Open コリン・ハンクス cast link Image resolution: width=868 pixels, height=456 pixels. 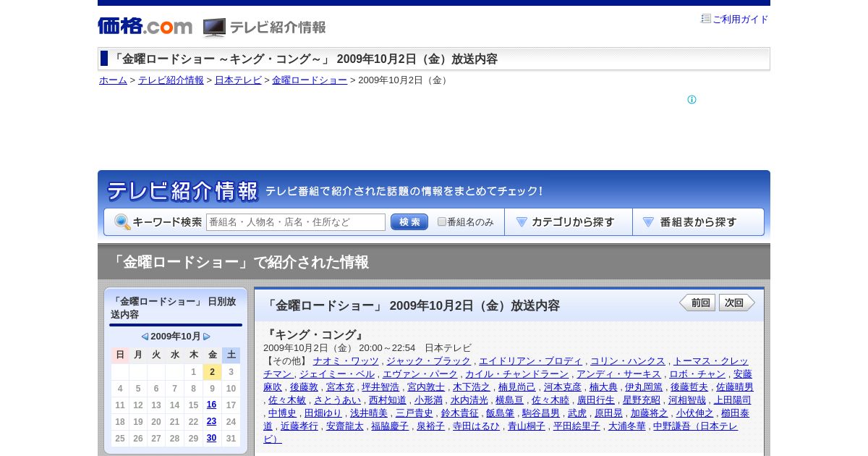tap(628, 361)
